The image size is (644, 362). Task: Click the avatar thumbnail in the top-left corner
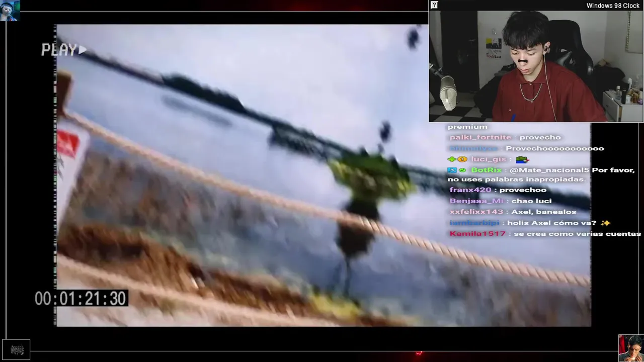coord(10,11)
